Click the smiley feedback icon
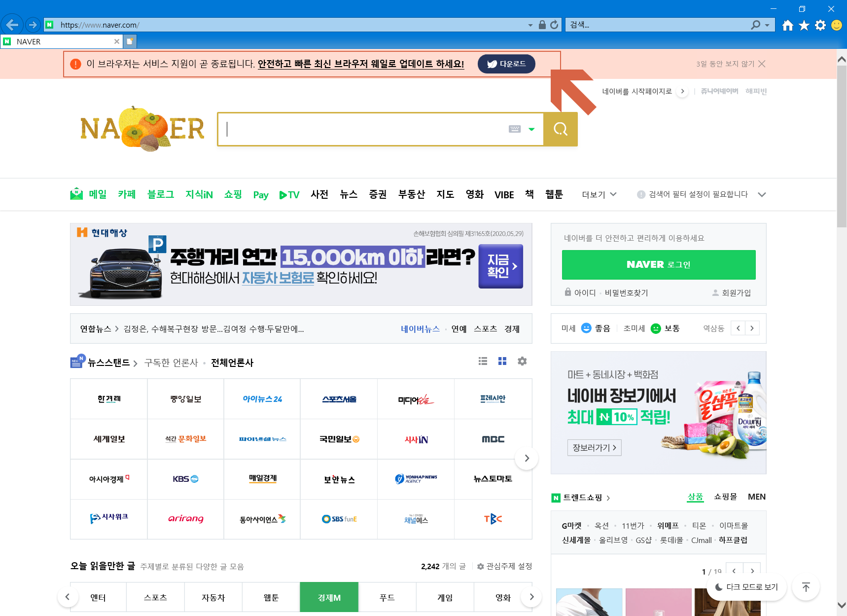Screen dimensions: 847x616 pyautogui.click(x=837, y=25)
